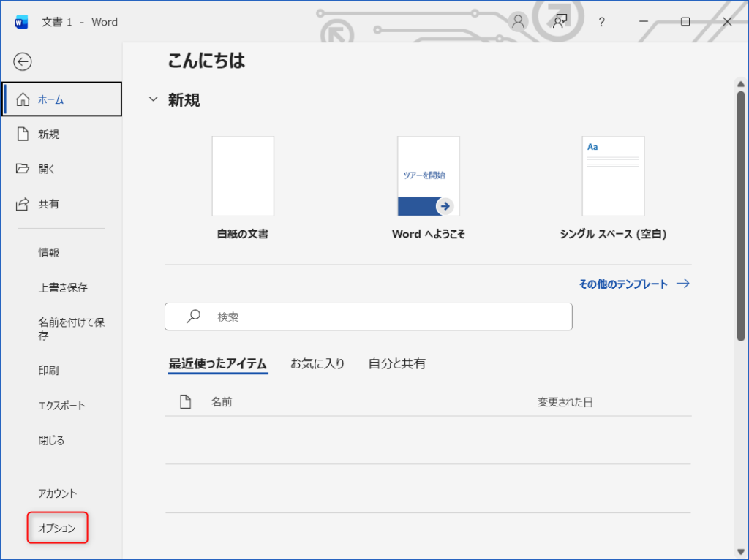Select 開く from the sidebar
Screen dimensions: 749x560
[47, 169]
